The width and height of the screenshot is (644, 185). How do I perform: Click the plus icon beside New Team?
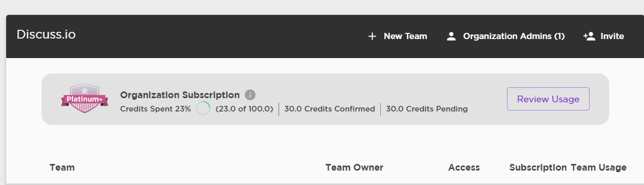(x=372, y=36)
